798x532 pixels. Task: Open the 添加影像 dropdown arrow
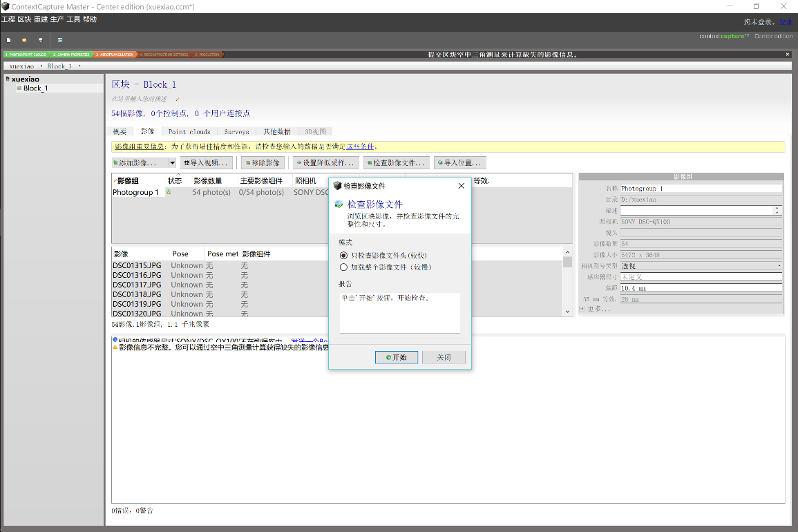172,163
